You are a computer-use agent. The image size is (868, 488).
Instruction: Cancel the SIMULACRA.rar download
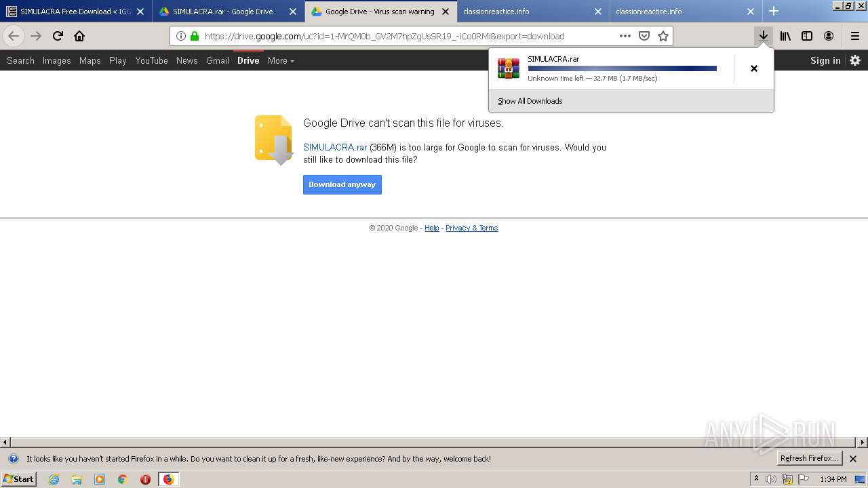point(753,68)
